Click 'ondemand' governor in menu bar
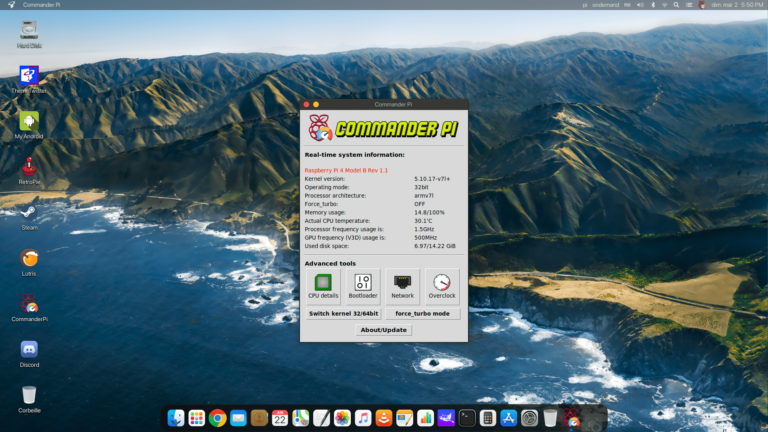768x432 pixels. point(605,5)
